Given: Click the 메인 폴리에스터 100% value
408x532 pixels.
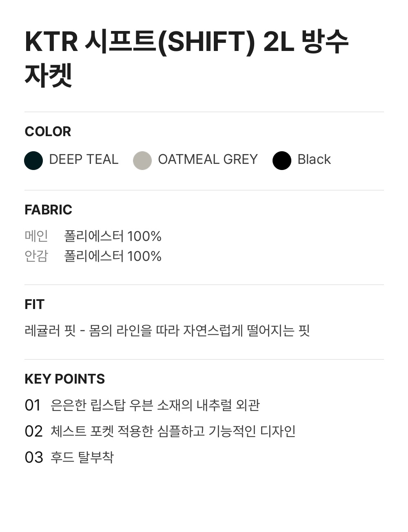Looking at the screenshot, I should (x=113, y=236).
